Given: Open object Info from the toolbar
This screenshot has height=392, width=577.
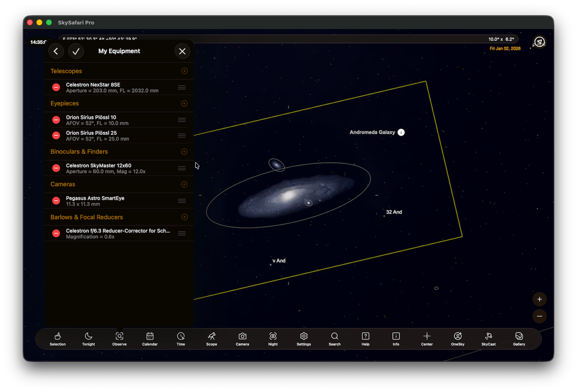Looking at the screenshot, I should (396, 339).
